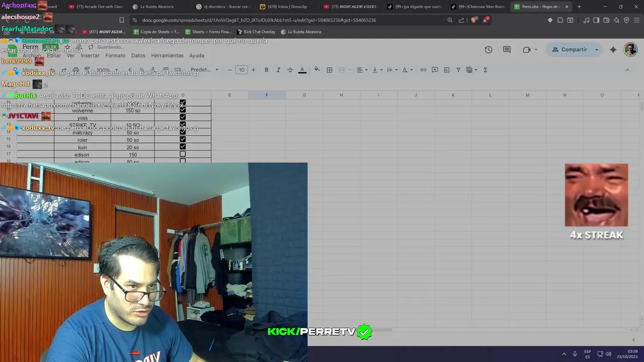Apply strikethrough formatting
644x362 pixels.
tap(290, 70)
